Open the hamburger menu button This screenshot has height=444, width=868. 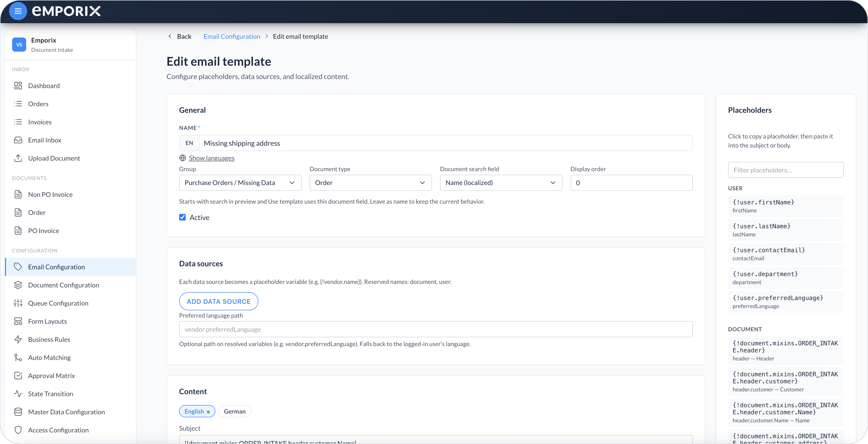(18, 11)
